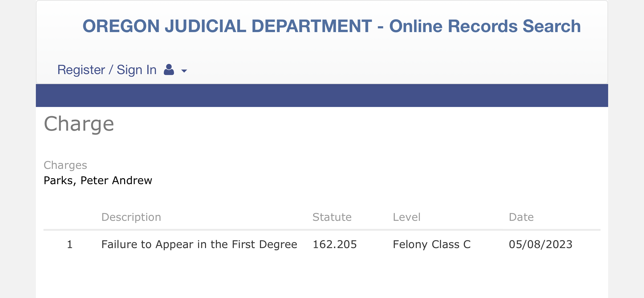Click the charge date 05/08/2023
This screenshot has height=298, width=644.
pos(540,245)
